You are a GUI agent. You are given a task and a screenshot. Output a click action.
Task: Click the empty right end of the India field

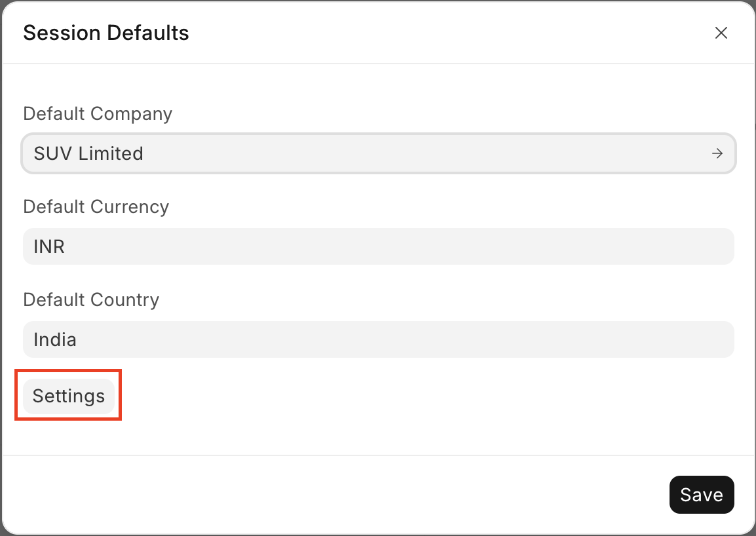[x=688, y=339]
